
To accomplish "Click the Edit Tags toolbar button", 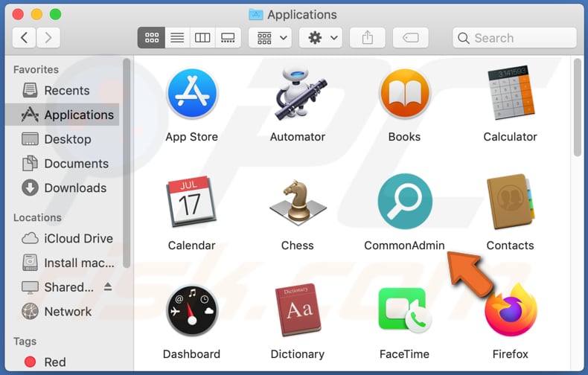I will point(411,37).
